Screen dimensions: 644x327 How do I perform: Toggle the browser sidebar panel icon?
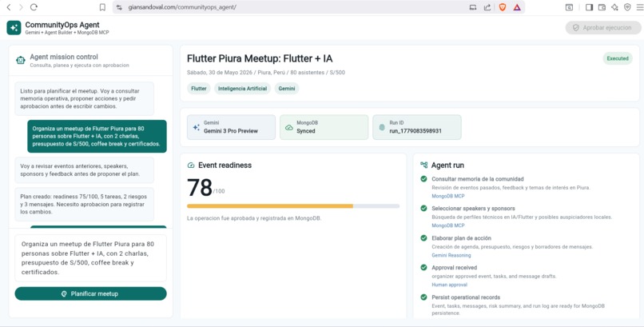(x=589, y=7)
